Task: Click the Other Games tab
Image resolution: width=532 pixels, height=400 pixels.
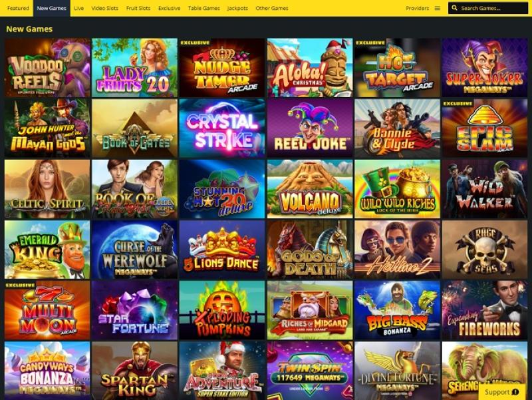Action: pos(272,8)
